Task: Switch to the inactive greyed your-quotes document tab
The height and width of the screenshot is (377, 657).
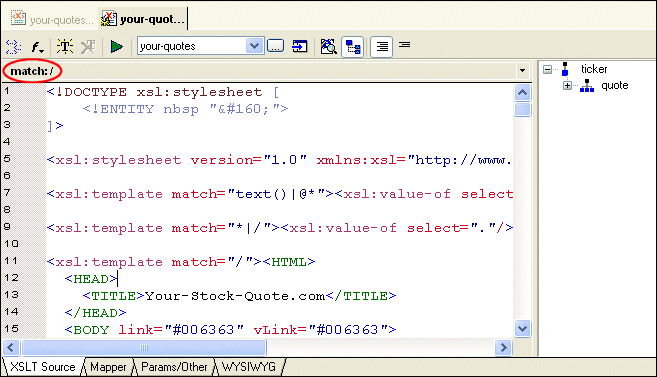Action: (x=52, y=19)
